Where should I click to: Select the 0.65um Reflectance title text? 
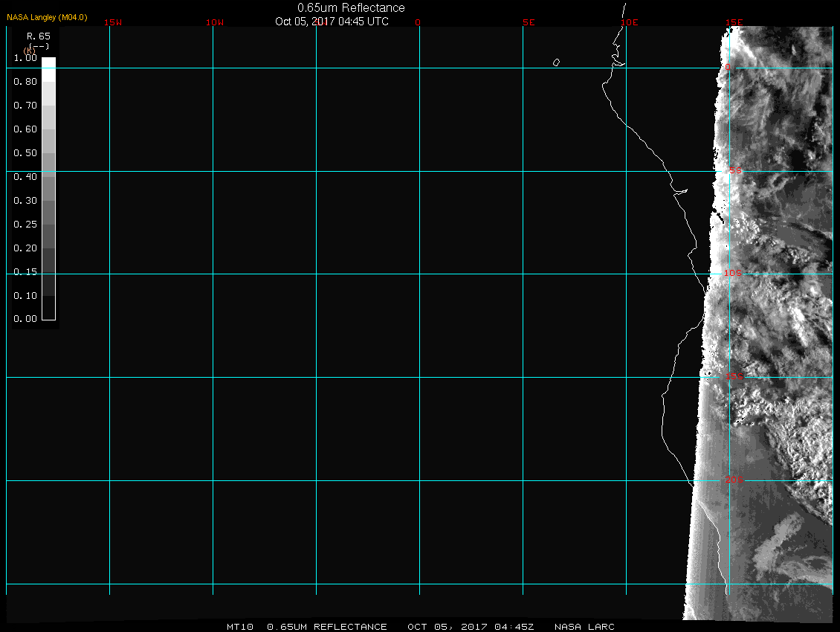pos(351,7)
